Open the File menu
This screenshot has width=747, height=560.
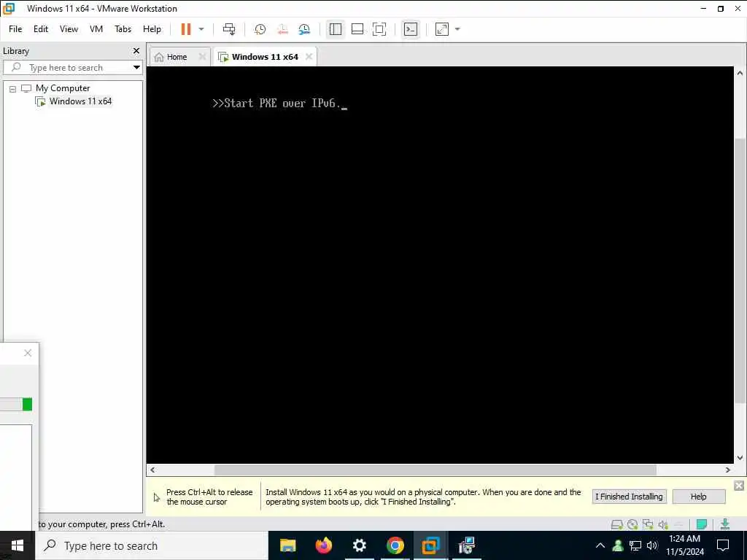[x=15, y=29]
